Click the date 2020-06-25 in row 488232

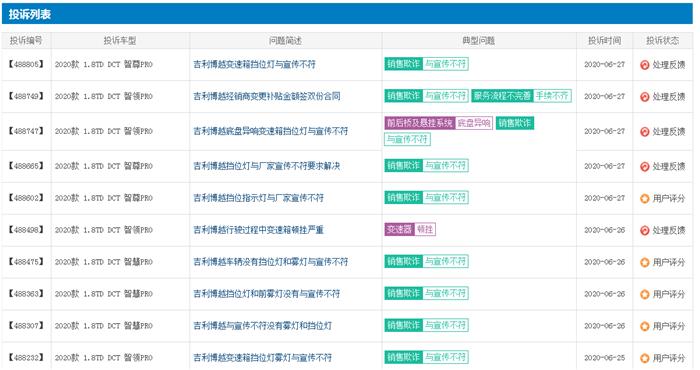[x=604, y=358]
